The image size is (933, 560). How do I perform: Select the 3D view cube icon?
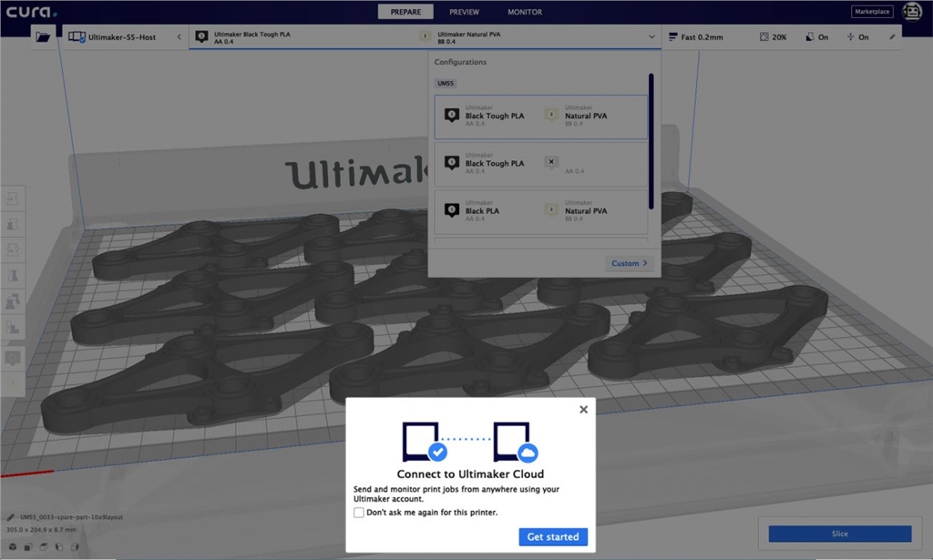coord(13,546)
